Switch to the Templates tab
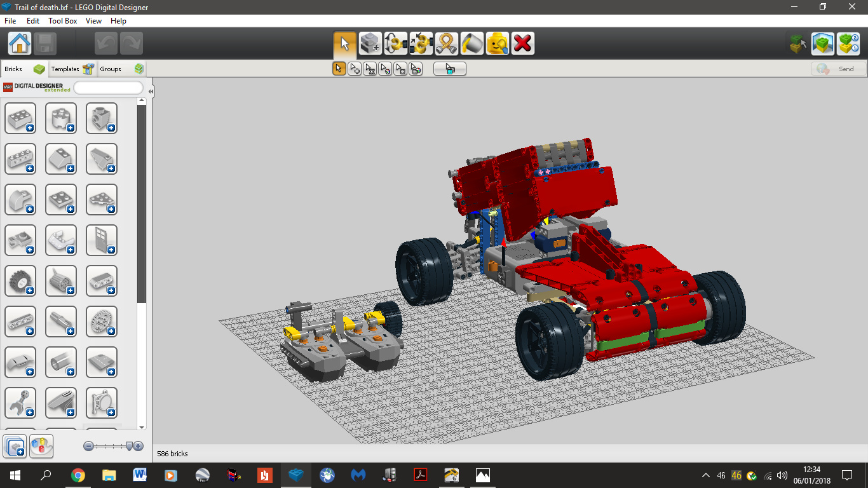 pyautogui.click(x=72, y=69)
